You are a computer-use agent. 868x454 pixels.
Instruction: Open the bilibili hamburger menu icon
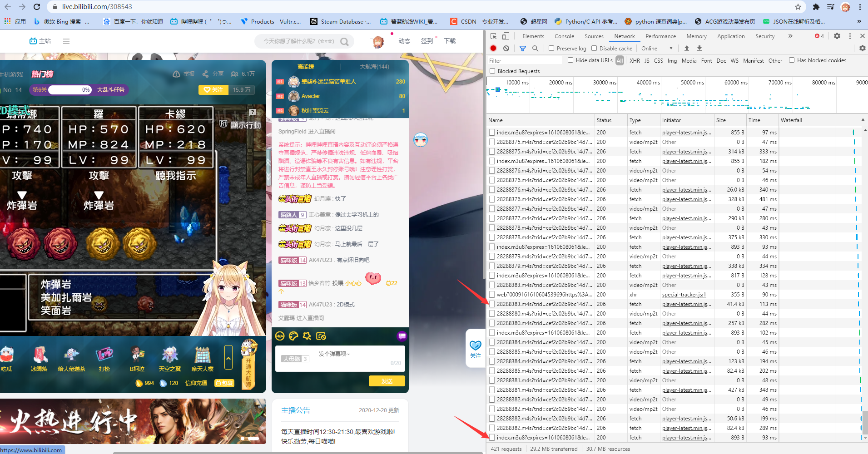click(x=66, y=41)
